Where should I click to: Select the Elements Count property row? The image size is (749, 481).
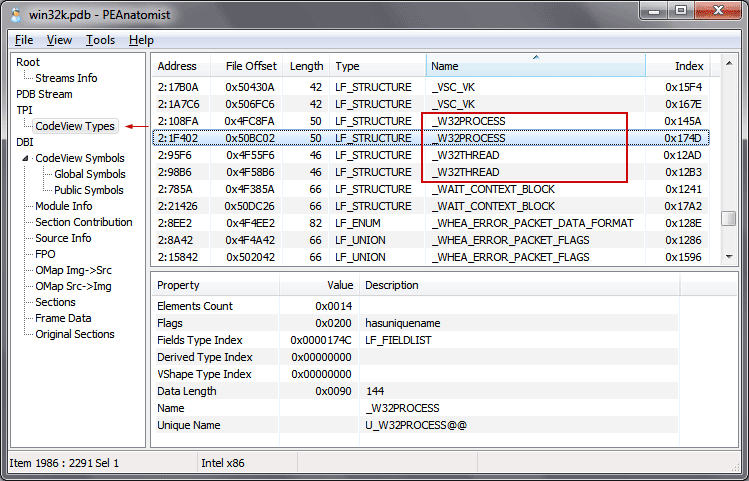(x=416, y=306)
